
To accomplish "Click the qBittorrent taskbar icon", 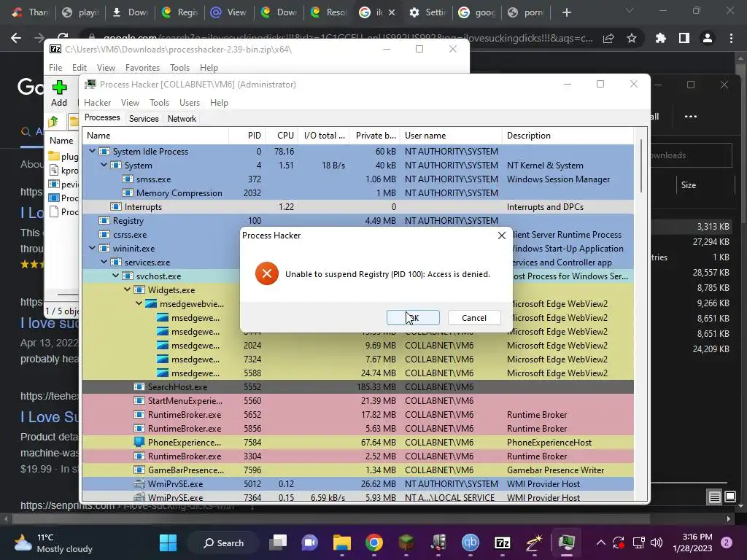I will [x=471, y=542].
